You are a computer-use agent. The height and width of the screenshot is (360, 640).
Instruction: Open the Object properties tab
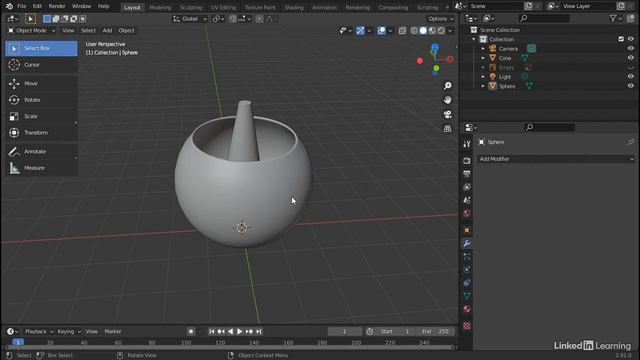(x=467, y=230)
